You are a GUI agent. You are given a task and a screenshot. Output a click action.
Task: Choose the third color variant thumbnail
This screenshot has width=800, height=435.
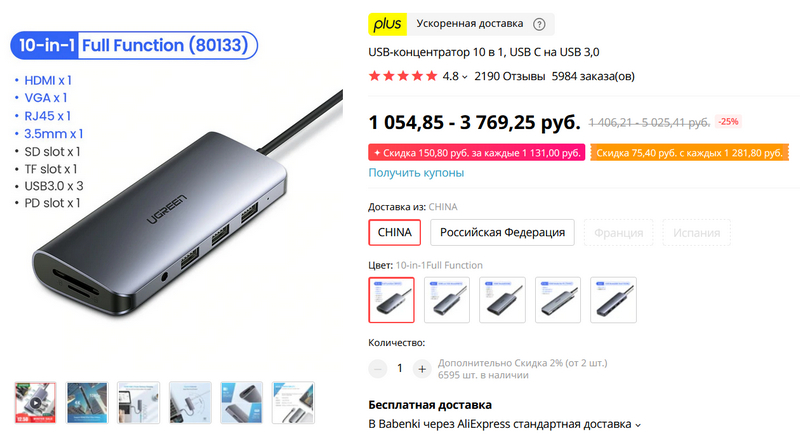click(502, 300)
